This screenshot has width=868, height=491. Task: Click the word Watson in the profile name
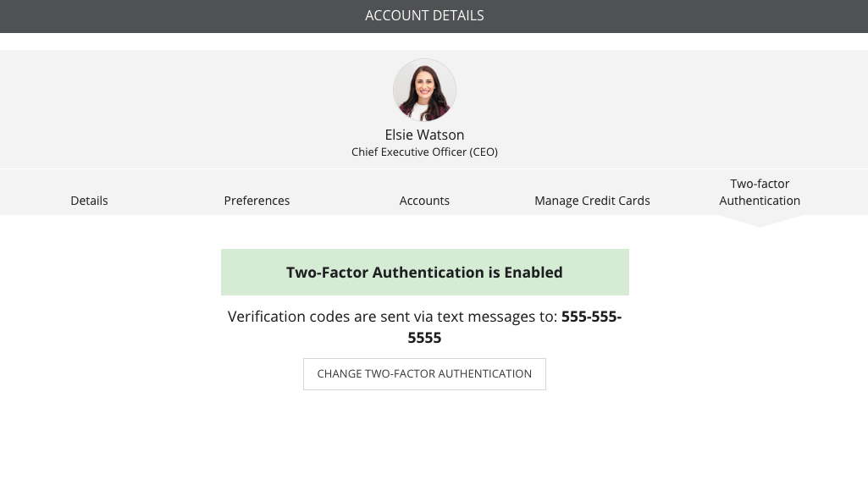click(440, 135)
